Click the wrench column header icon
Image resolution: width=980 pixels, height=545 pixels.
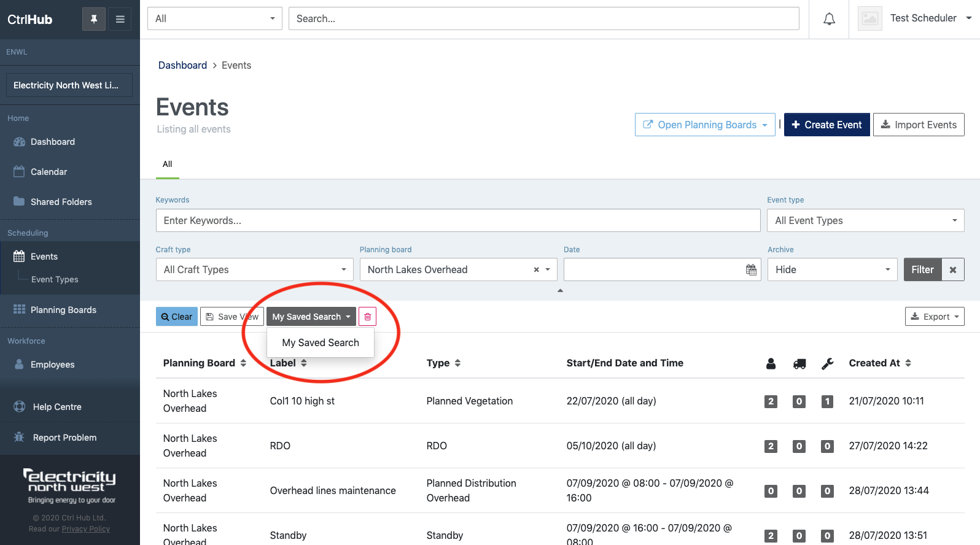click(x=828, y=364)
